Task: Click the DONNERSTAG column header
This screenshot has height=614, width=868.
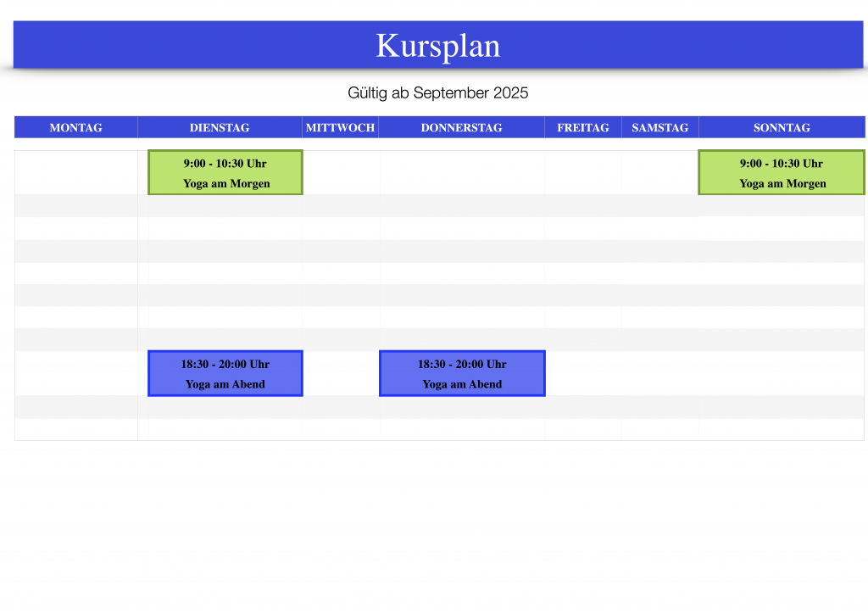Action: click(462, 127)
